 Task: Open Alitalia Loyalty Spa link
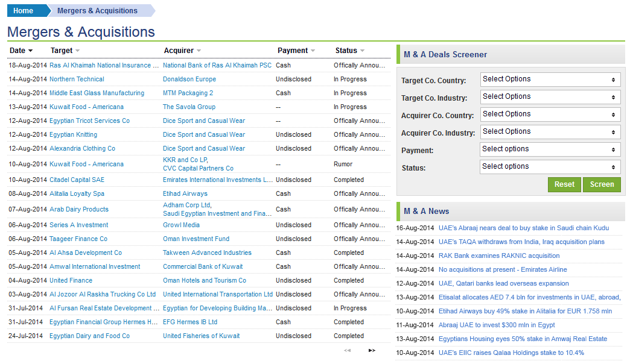tap(77, 194)
